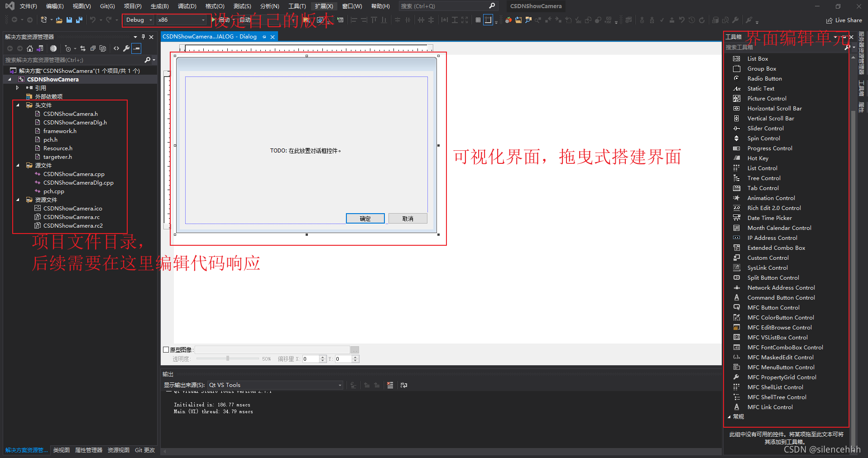Click the 确定 button in the dialog

[365, 218]
